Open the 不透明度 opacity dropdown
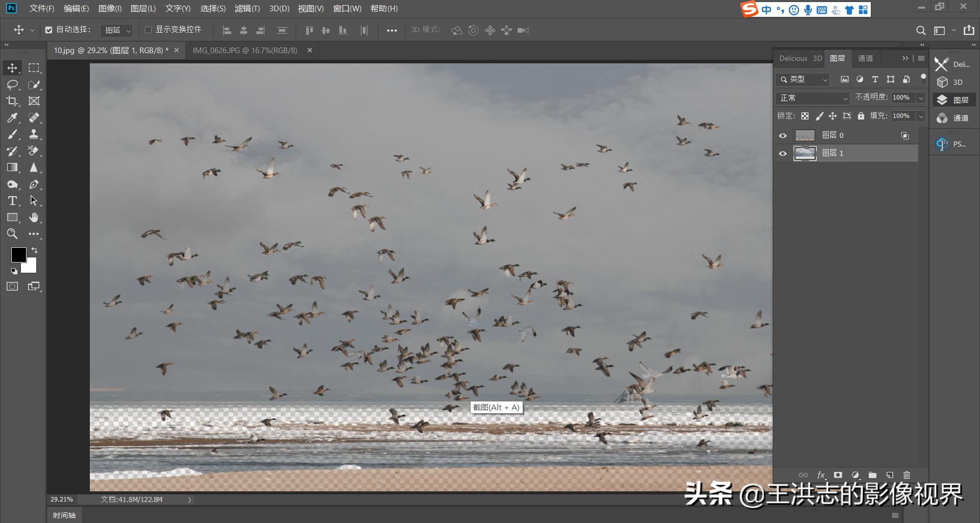 click(921, 98)
